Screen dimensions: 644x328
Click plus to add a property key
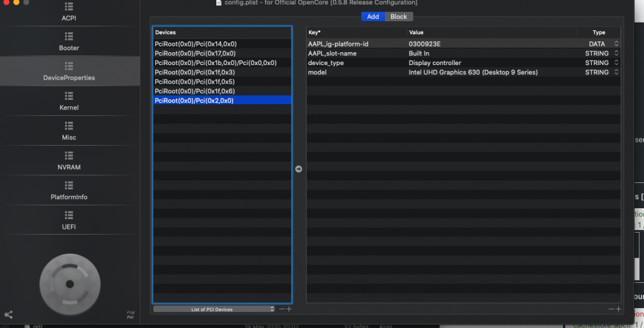coord(618,309)
